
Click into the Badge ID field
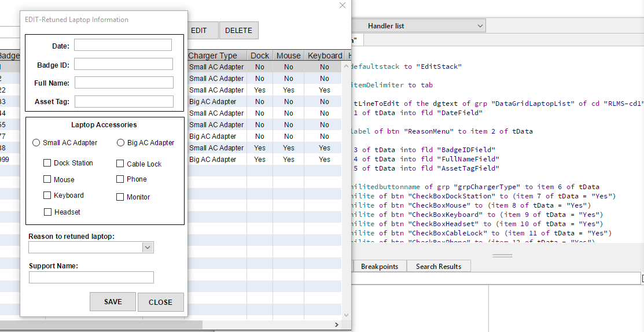point(123,64)
